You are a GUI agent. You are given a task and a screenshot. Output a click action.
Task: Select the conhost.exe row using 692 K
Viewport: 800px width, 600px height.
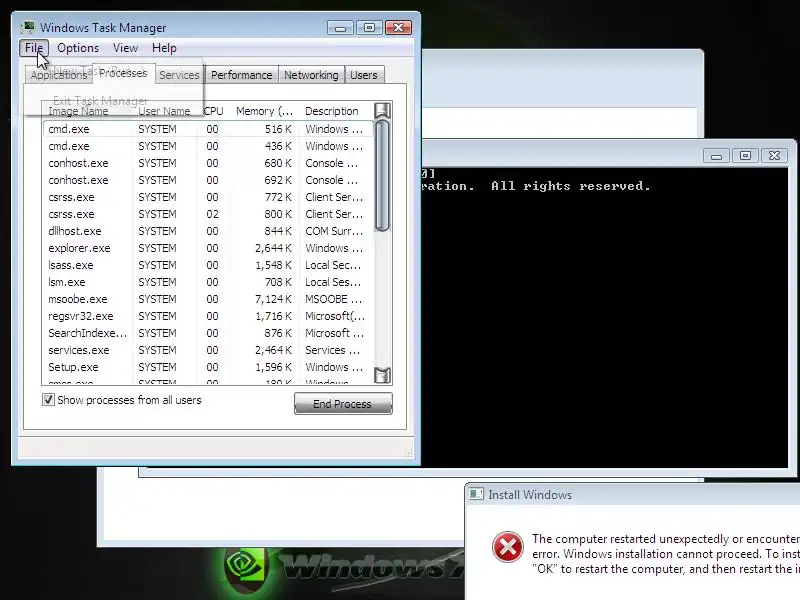point(208,180)
